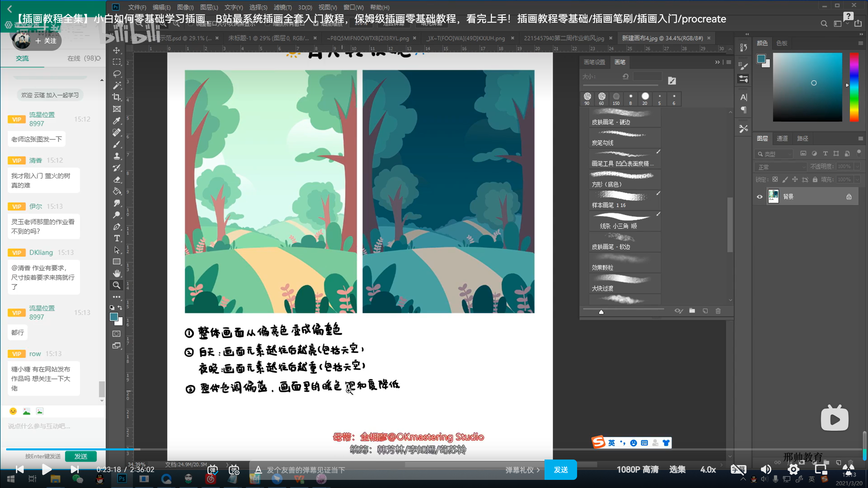The height and width of the screenshot is (488, 868).
Task: Click the blue 发送 danmaku button
Action: 560,470
